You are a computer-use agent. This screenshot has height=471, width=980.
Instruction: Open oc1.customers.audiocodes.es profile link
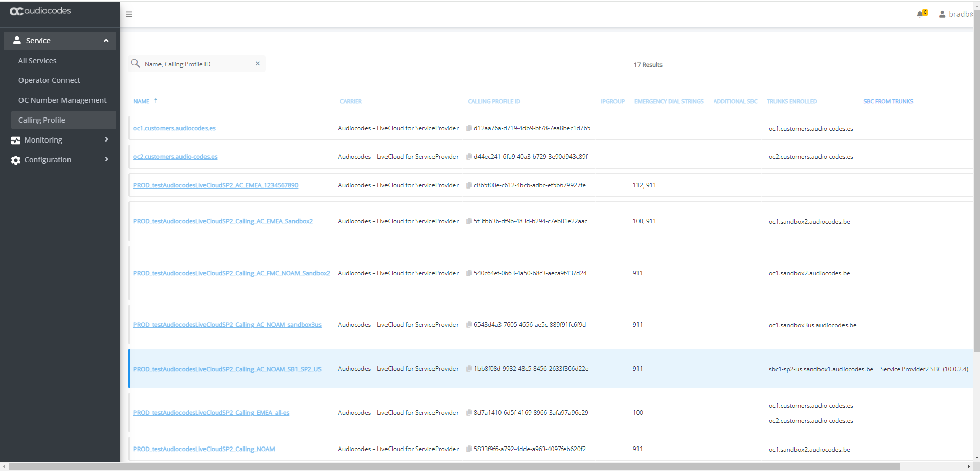coord(174,128)
